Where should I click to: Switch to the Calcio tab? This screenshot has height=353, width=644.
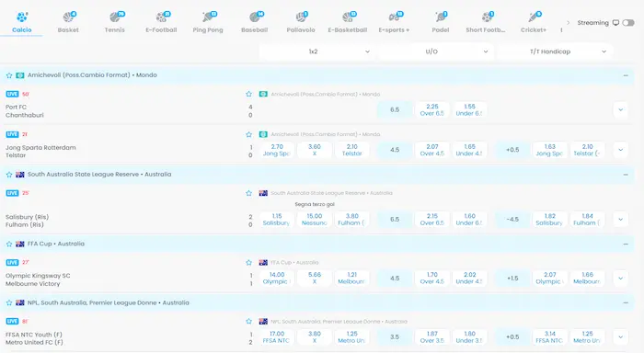(22, 23)
